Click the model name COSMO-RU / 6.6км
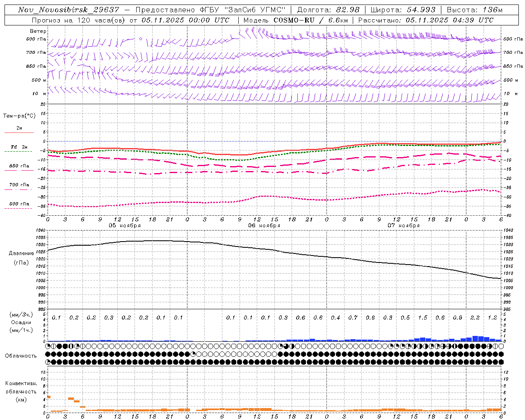 [310, 20]
